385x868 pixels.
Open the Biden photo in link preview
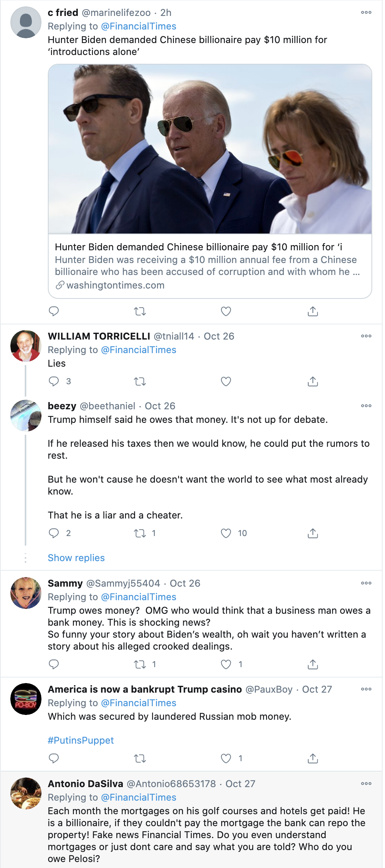tap(210, 149)
